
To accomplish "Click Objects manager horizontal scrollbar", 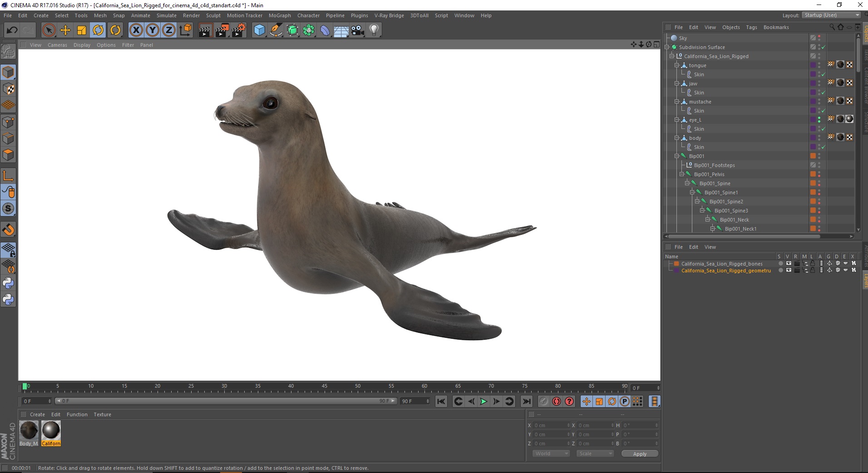I will tap(744, 236).
